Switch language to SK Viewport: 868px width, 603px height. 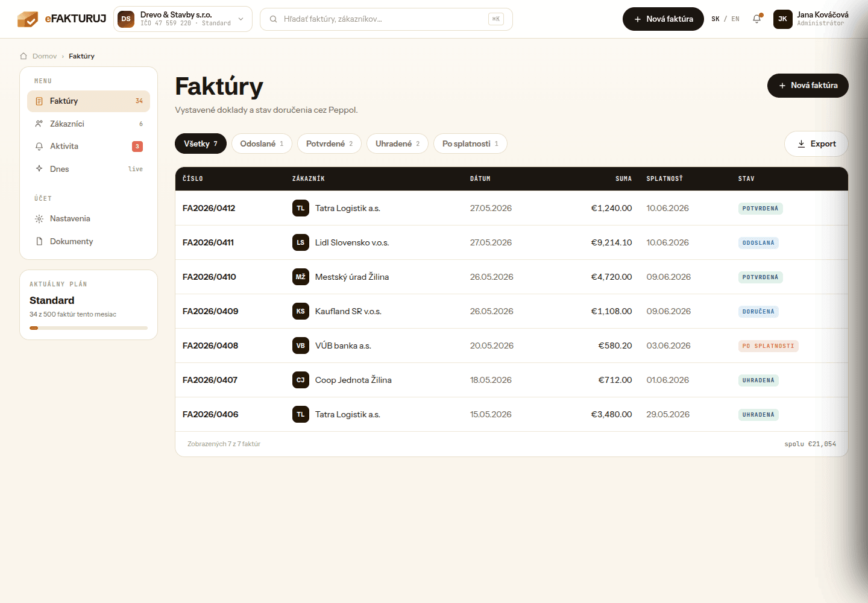(715, 19)
